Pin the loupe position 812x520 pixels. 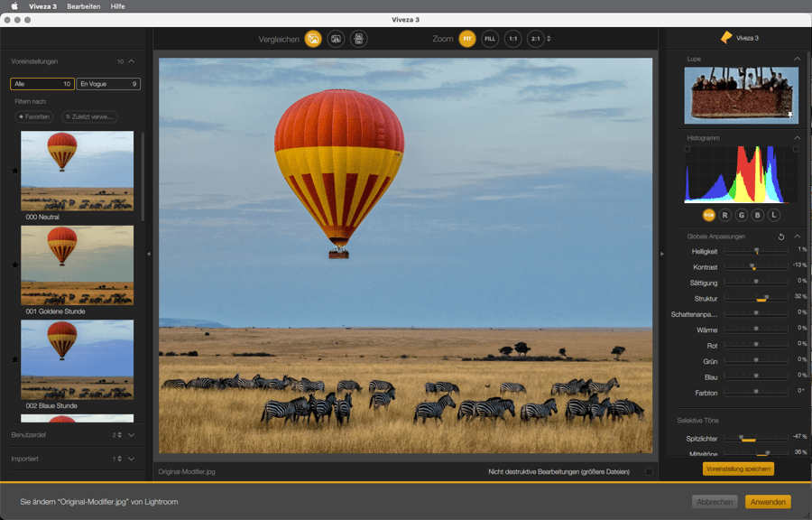790,115
